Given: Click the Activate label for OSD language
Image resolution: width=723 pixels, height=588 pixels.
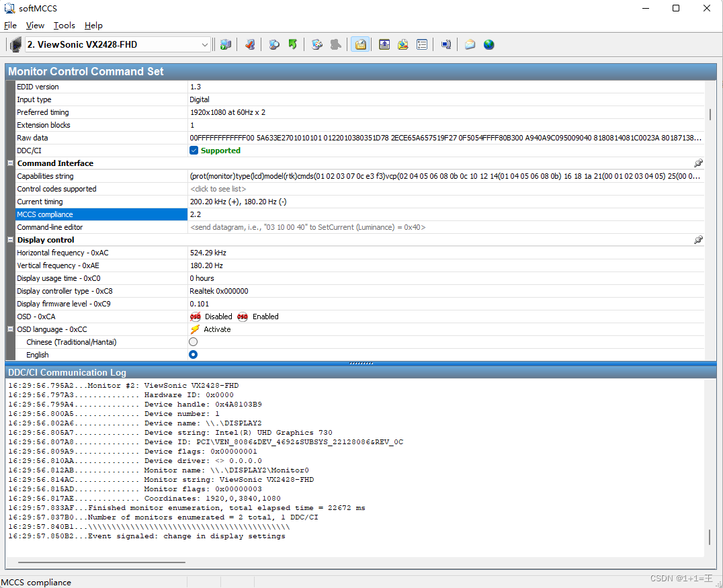Looking at the screenshot, I should (x=217, y=329).
